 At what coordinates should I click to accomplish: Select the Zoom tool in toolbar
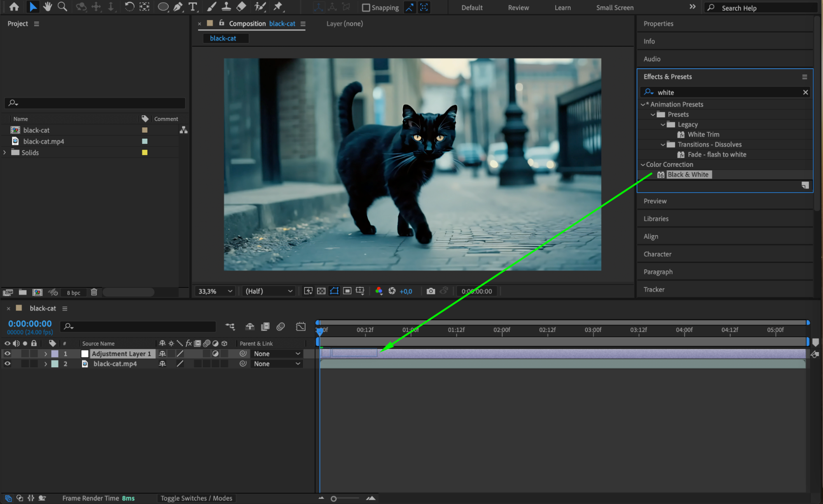62,7
